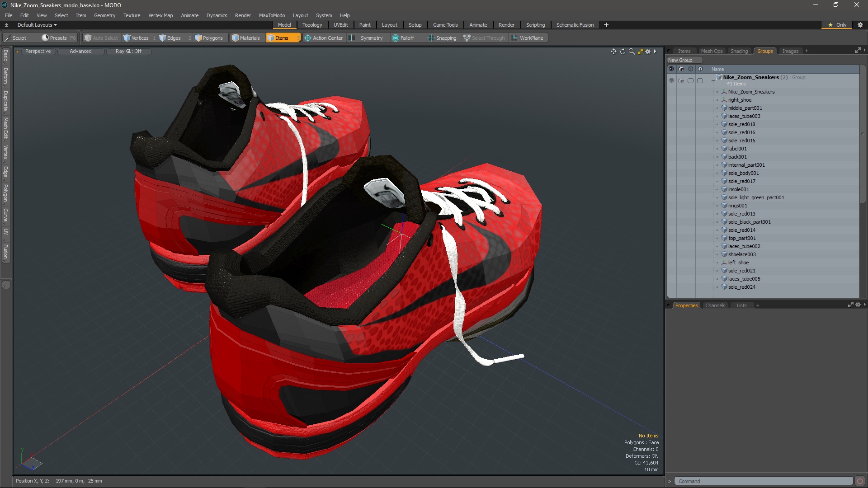Click the viewport move/pan control icon

613,52
